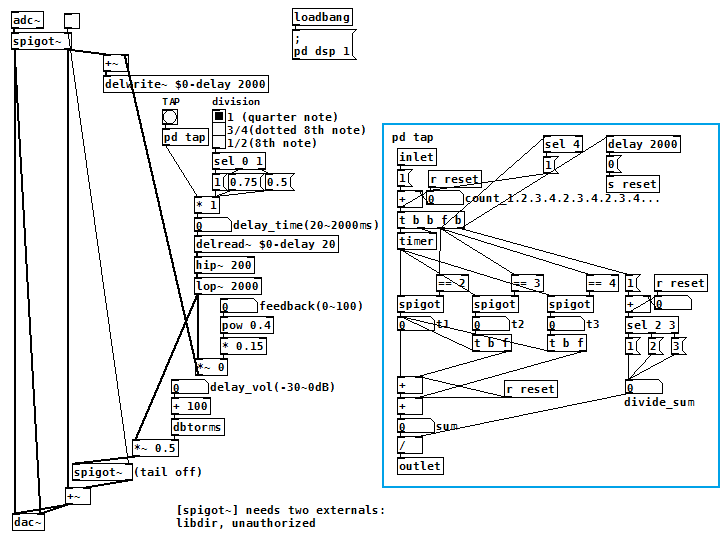Screen dimensions: 720x540
Task: Select the inlet object in pd tap
Action: (416, 157)
